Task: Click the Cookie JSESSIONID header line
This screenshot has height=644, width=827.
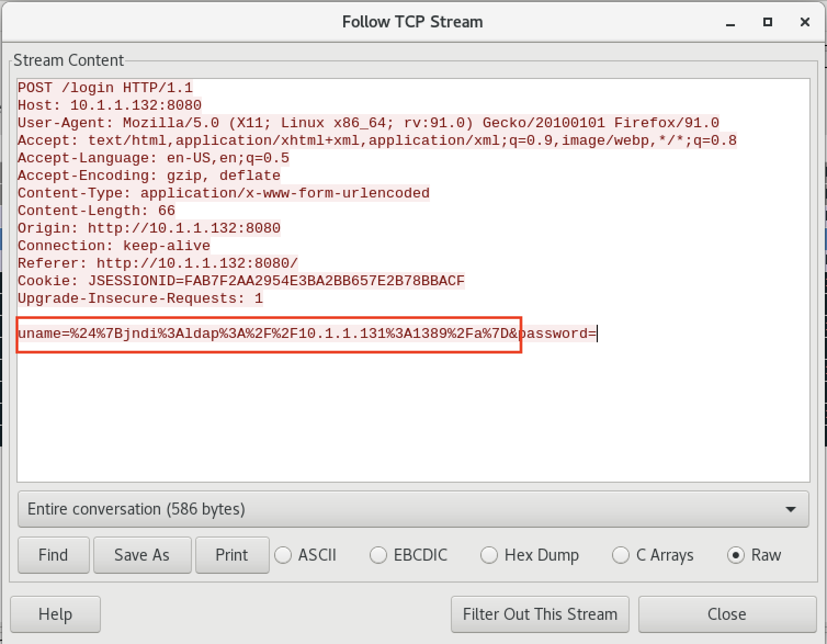Action: (x=241, y=281)
